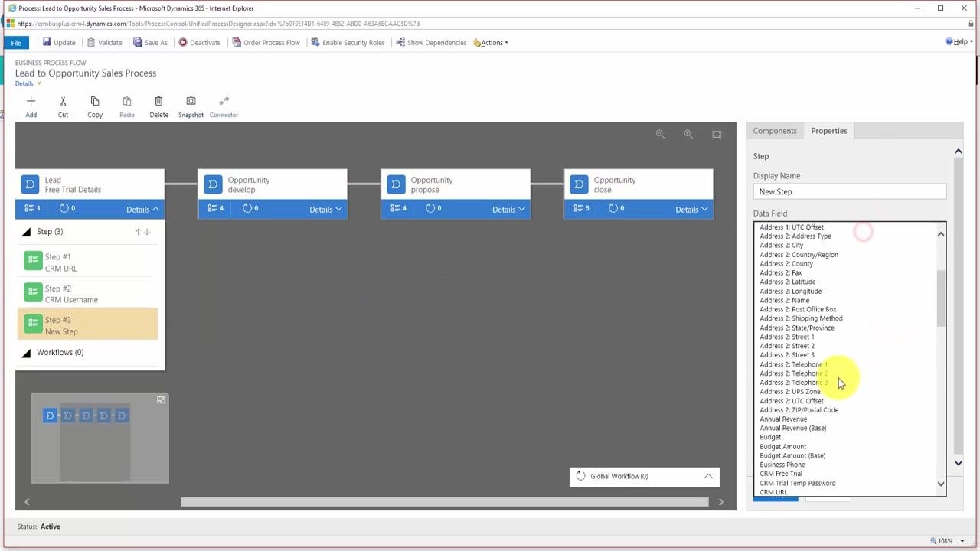The width and height of the screenshot is (980, 551).
Task: Select the Opportunity develop stage icon
Action: point(212,184)
